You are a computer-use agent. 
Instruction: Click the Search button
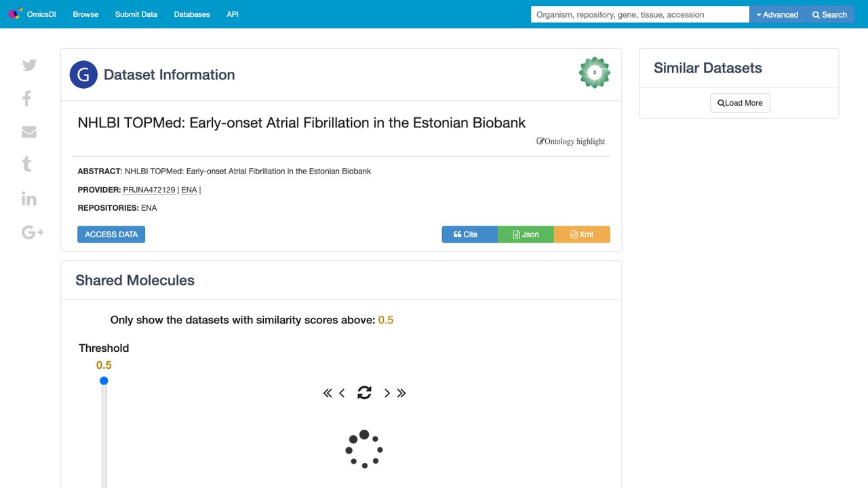point(830,14)
